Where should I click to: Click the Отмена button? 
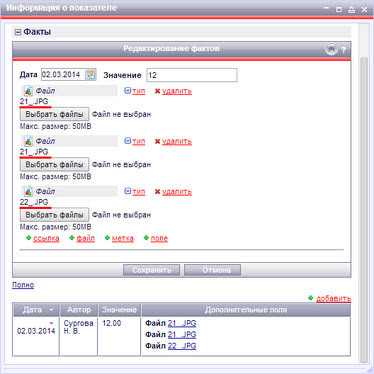tap(213, 270)
